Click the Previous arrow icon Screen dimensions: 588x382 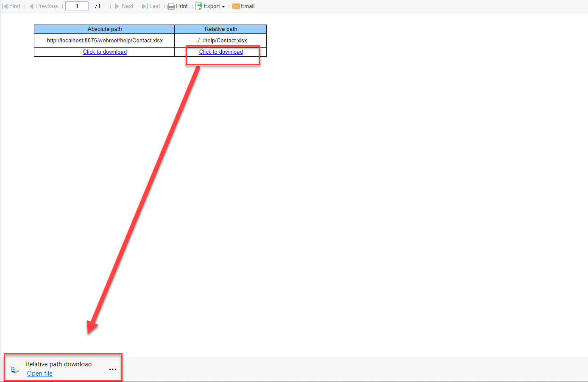[31, 6]
